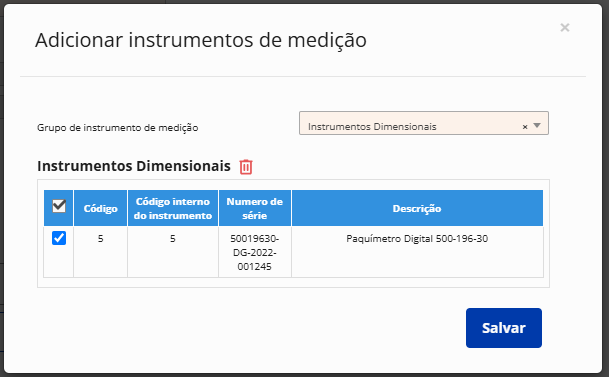This screenshot has height=377, width=609.
Task: Click the Salvar button
Action: tap(504, 328)
